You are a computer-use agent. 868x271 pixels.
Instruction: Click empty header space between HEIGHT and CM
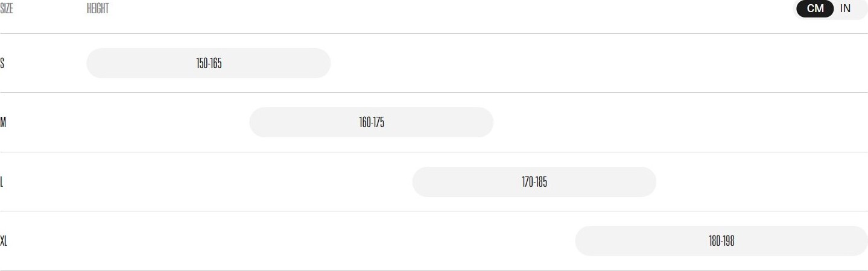(451, 9)
